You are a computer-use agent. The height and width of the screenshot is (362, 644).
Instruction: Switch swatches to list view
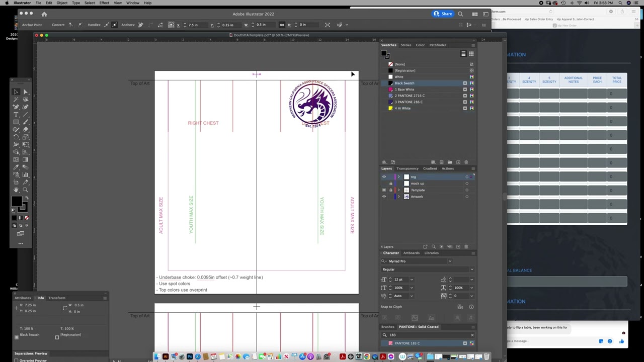[x=463, y=54]
